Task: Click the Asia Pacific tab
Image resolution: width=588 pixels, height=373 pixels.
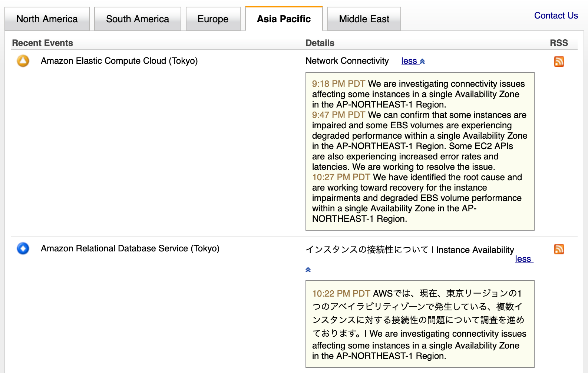Action: 284,19
